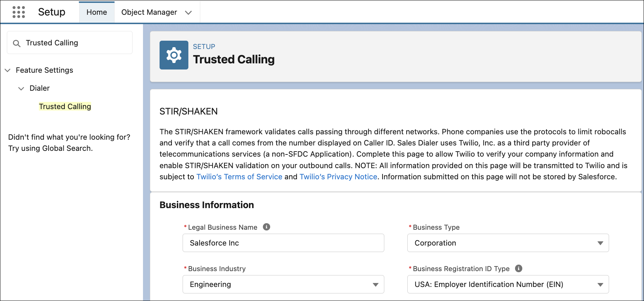The image size is (644, 301).
Task: Click the Trusted Calling page title
Action: (x=234, y=59)
